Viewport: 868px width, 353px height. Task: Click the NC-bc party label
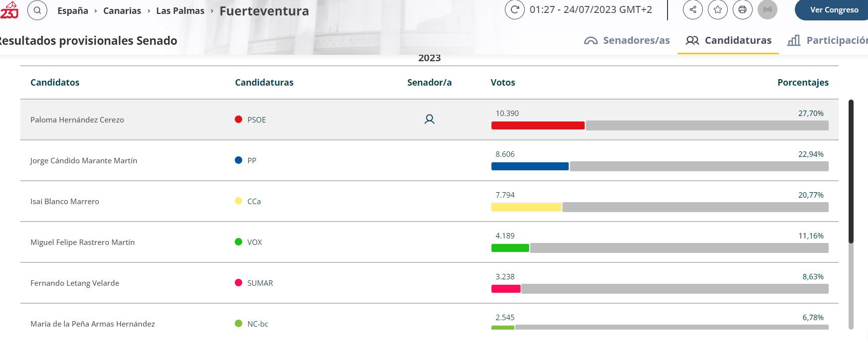click(258, 324)
